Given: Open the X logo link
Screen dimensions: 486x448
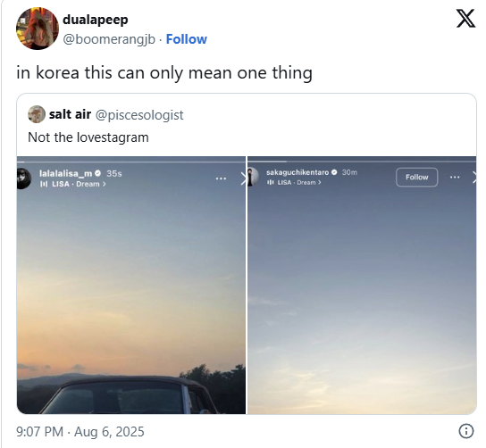Looking at the screenshot, I should tap(465, 18).
